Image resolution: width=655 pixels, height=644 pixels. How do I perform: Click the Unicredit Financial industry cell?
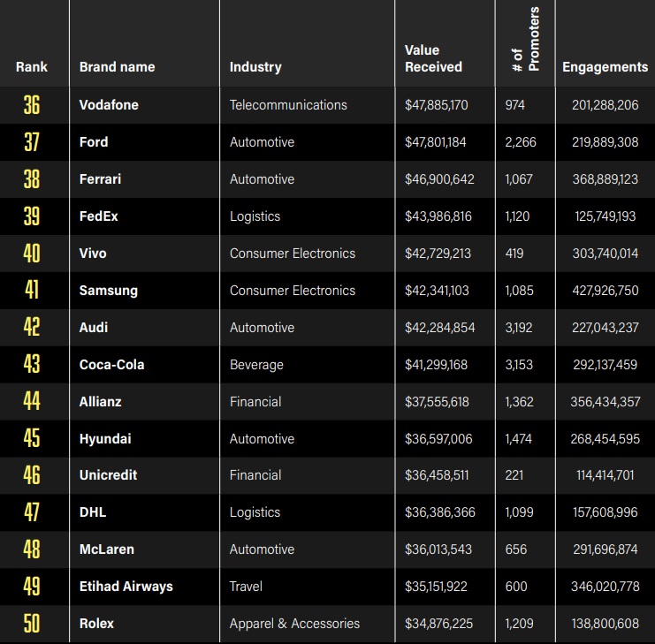pos(257,475)
